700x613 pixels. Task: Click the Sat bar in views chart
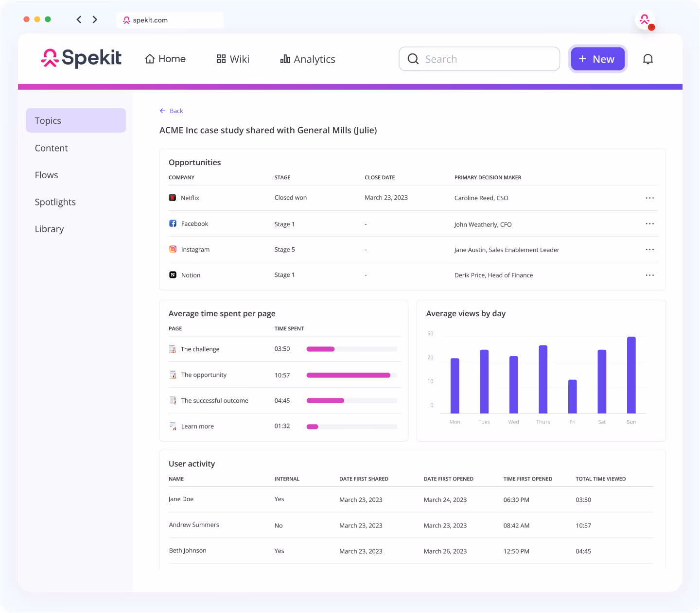point(602,381)
